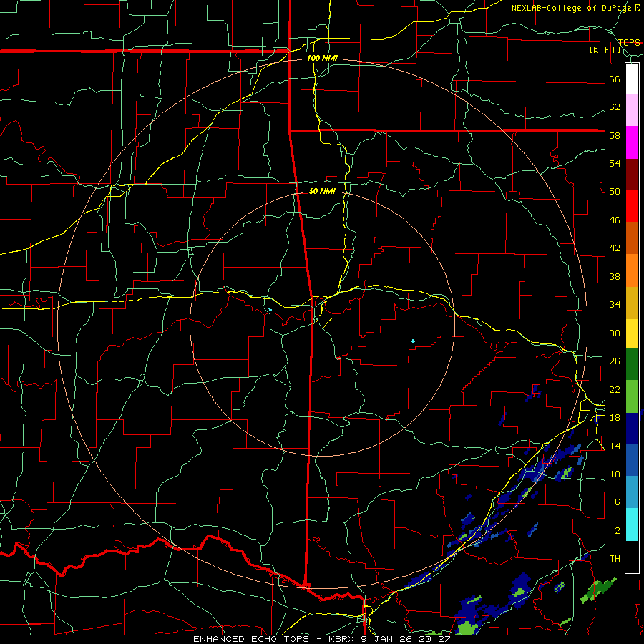The width and height of the screenshot is (644, 644).
Task: Click the '[K FT]' units label
Action: click(605, 50)
